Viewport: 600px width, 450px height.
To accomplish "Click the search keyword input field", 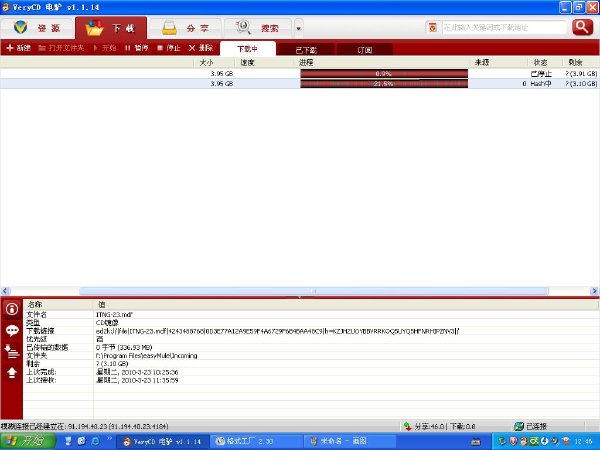I will pyautogui.click(x=504, y=27).
